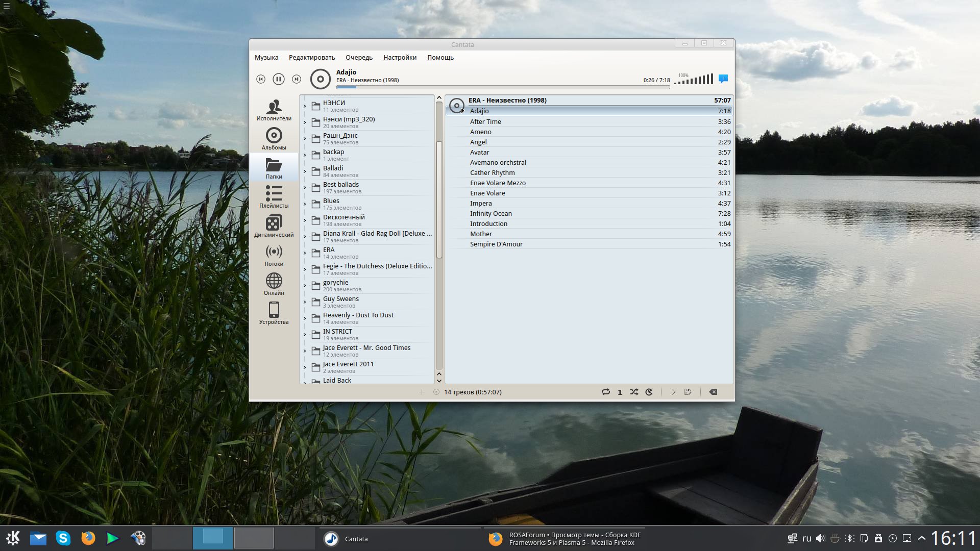Expand the Best ballads folder
Image resolution: width=980 pixels, height=551 pixels.
(x=305, y=188)
